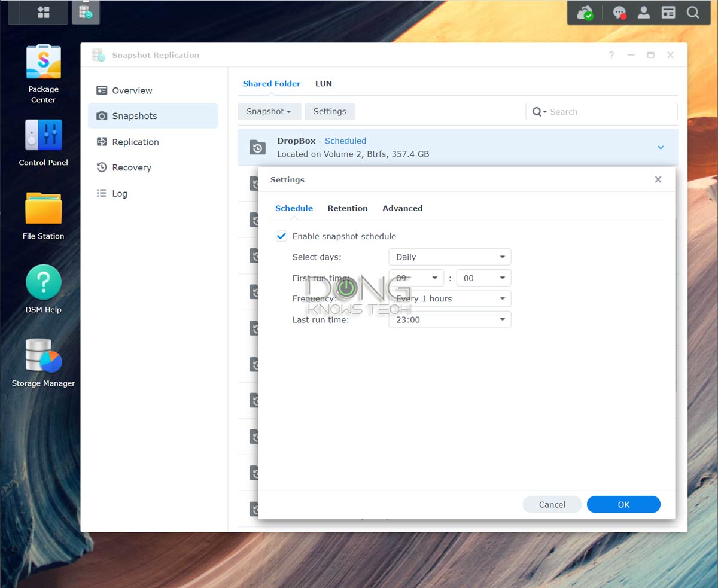This screenshot has width=718, height=588.
Task: Open Package Center from the desktop
Action: [x=42, y=60]
